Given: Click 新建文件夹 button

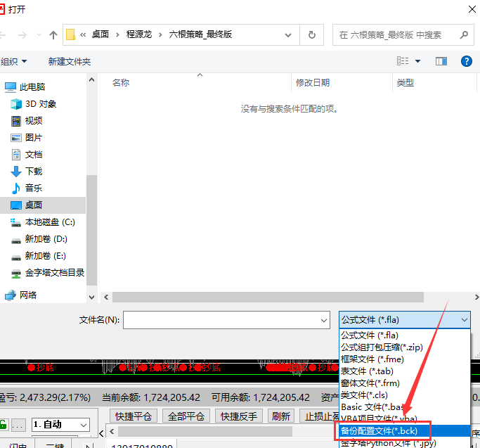Looking at the screenshot, I should click(x=69, y=62).
